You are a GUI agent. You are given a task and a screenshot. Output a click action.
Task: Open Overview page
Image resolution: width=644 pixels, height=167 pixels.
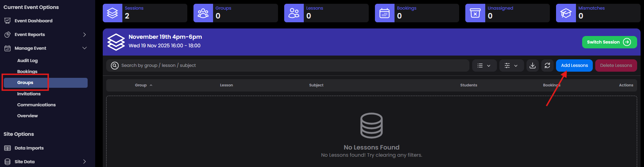pyautogui.click(x=27, y=116)
